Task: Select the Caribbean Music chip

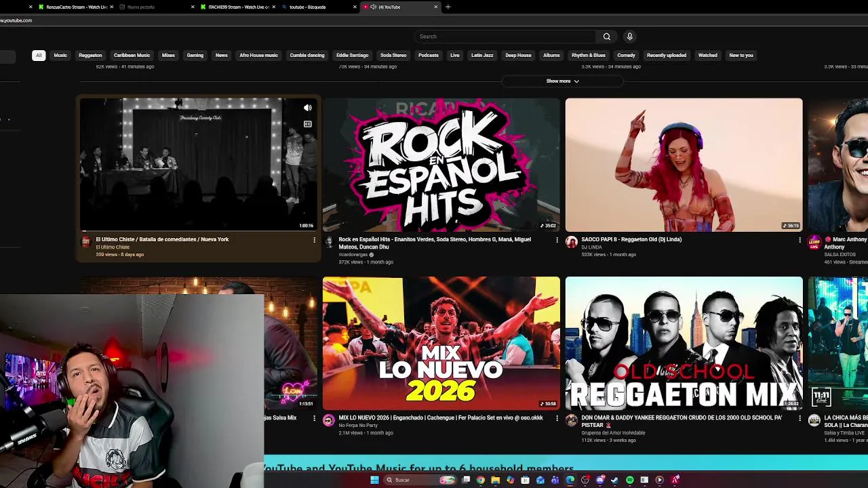Action: coord(132,56)
